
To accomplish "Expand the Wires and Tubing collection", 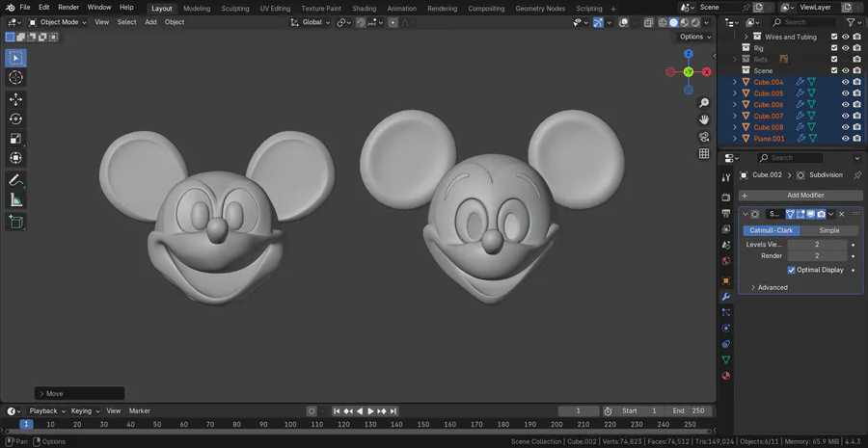I will point(746,37).
